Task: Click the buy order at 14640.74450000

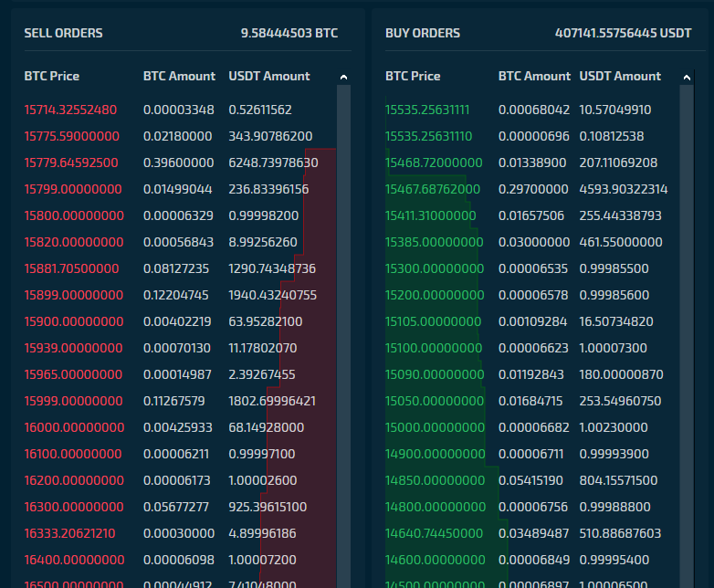Action: click(x=532, y=533)
